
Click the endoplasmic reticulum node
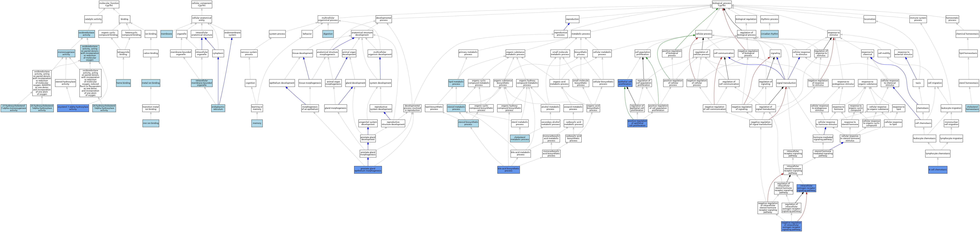pyautogui.click(x=218, y=108)
